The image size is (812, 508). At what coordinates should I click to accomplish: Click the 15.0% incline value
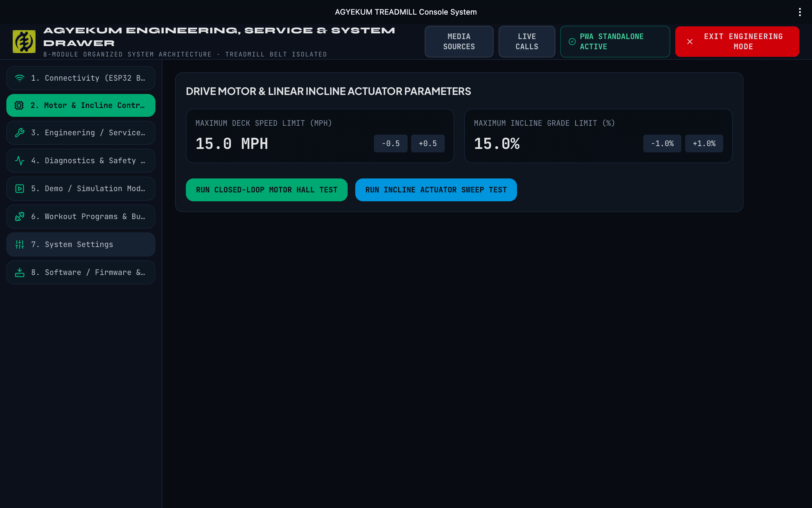pyautogui.click(x=497, y=144)
